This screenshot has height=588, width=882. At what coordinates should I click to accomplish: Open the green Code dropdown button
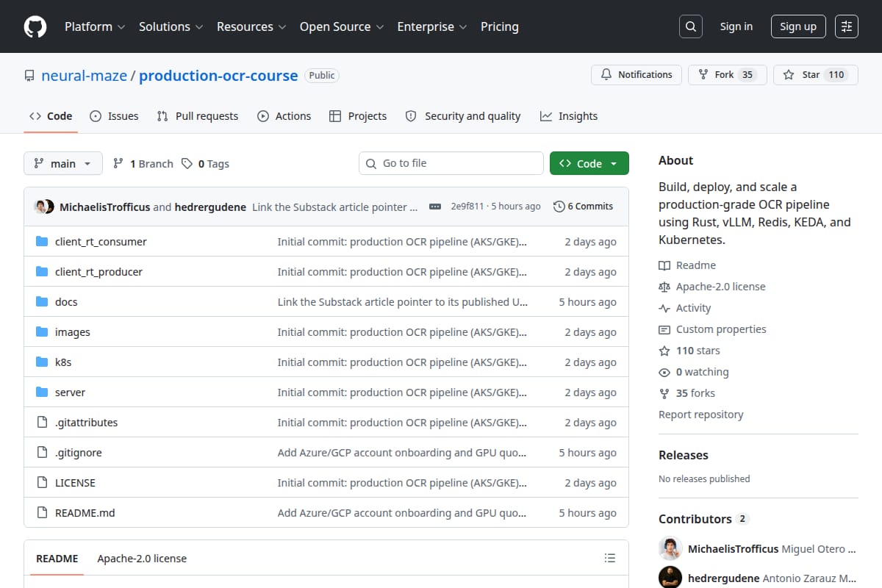click(589, 163)
